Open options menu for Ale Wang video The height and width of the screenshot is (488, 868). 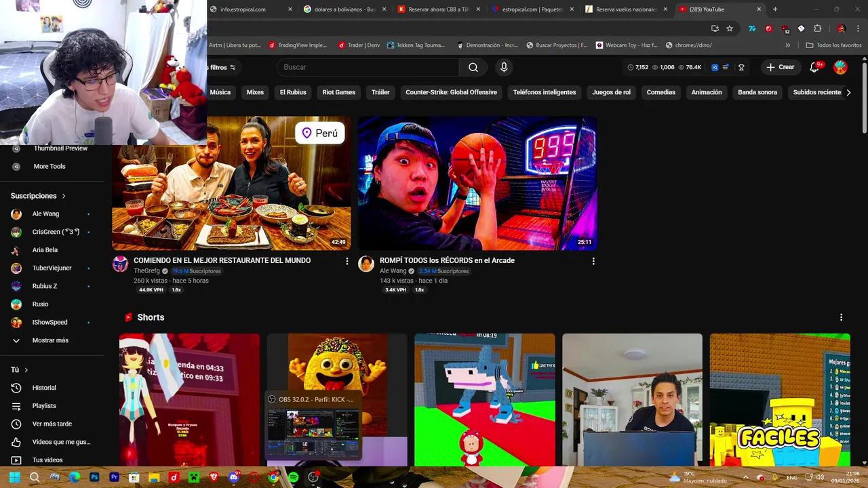[x=593, y=261]
